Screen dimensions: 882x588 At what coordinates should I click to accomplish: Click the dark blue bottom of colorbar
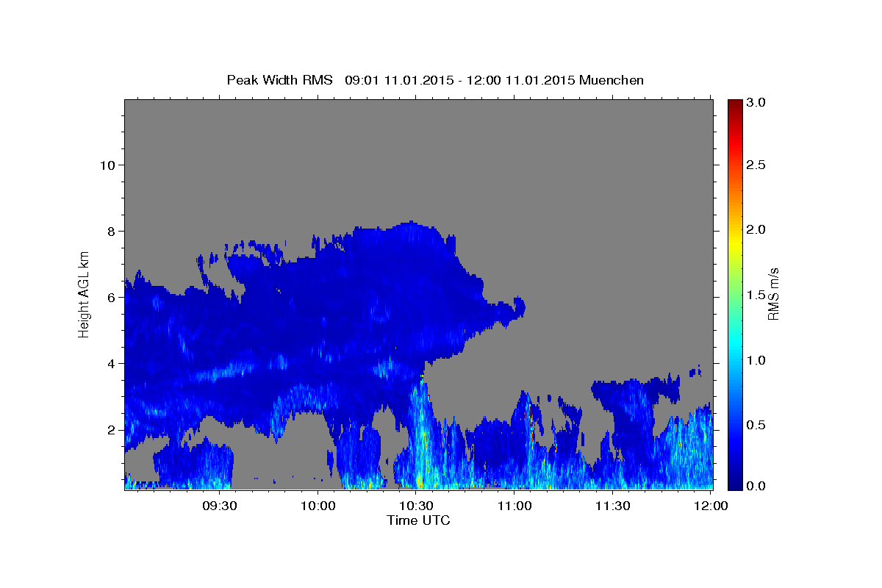click(734, 484)
